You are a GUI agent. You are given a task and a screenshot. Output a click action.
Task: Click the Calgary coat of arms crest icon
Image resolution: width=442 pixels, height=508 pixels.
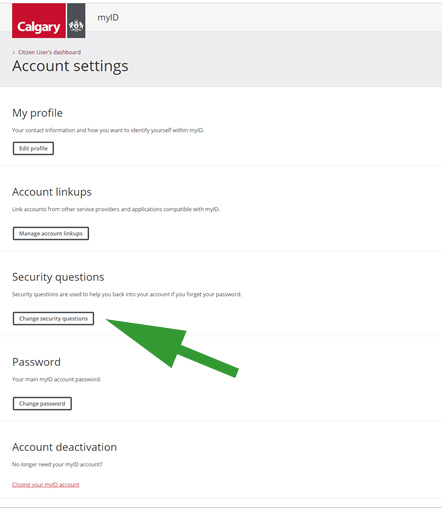tap(76, 21)
